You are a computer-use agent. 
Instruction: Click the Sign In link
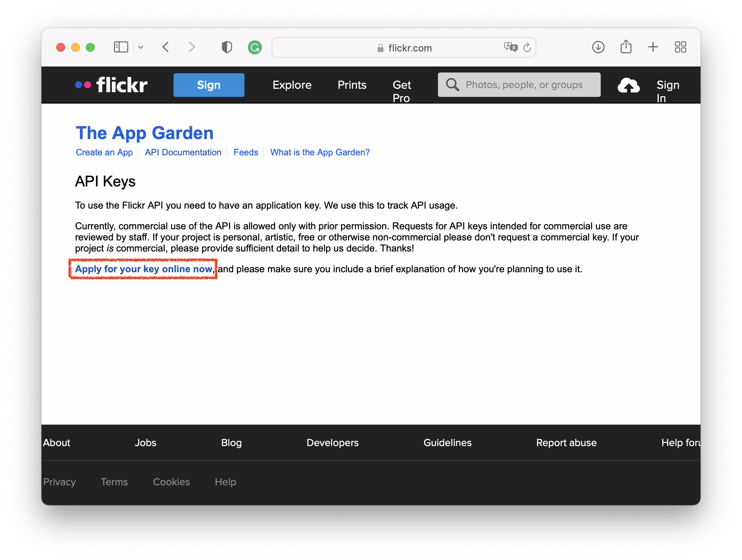click(x=668, y=91)
